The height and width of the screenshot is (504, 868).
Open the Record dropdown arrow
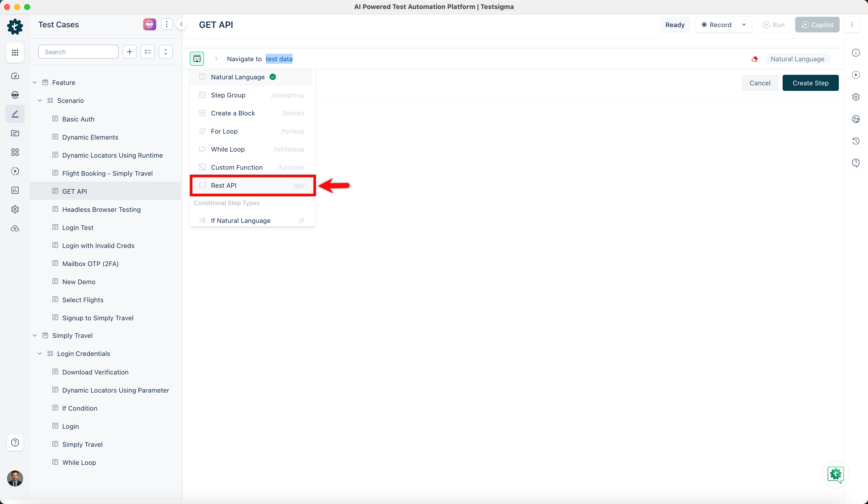(744, 24)
